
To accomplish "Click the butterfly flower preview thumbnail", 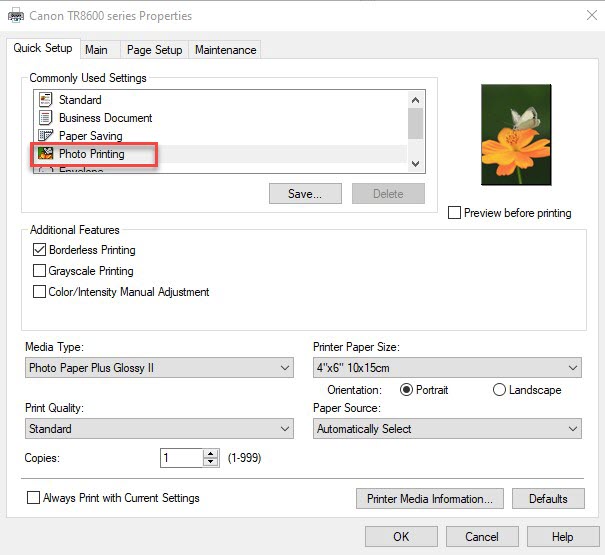I will pos(515,139).
